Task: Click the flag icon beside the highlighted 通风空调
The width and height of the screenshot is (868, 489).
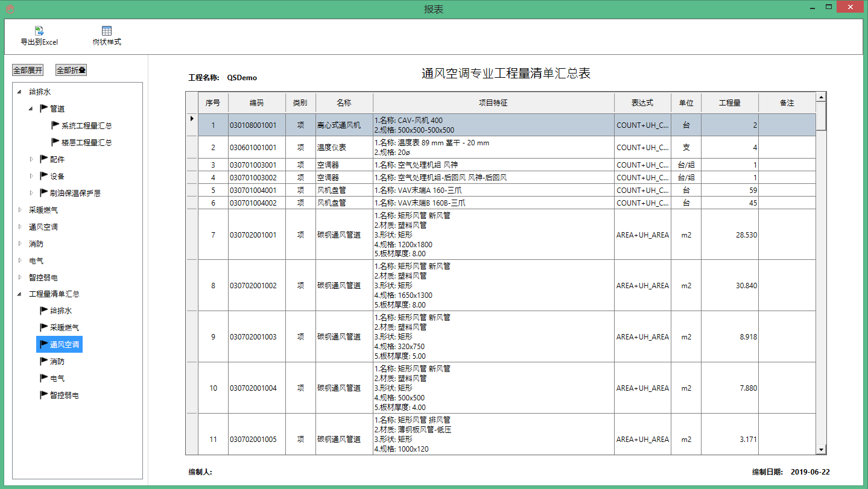Action: [x=43, y=344]
